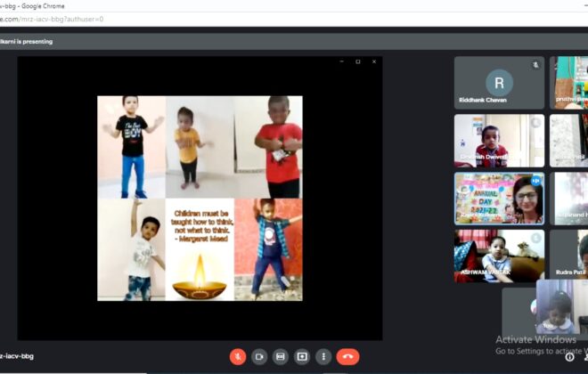Select the Rudra Patil participant tile

point(569,255)
